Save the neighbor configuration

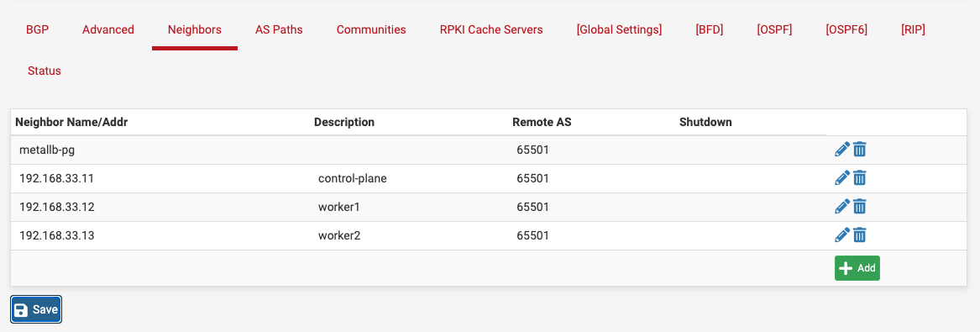point(36,309)
